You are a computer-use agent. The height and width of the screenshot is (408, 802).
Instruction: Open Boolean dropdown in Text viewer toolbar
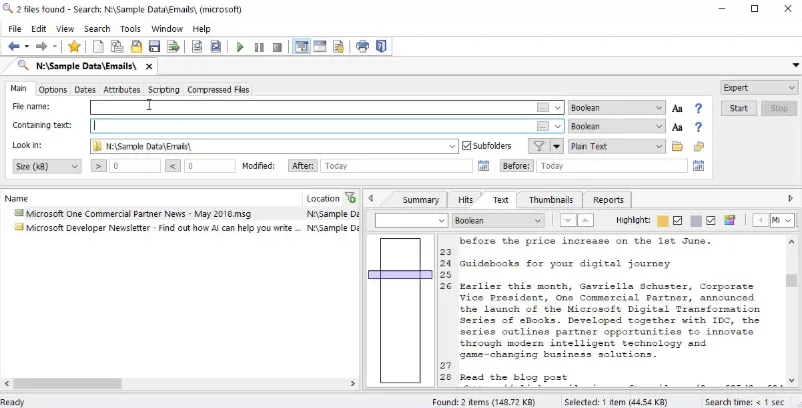pyautogui.click(x=498, y=221)
